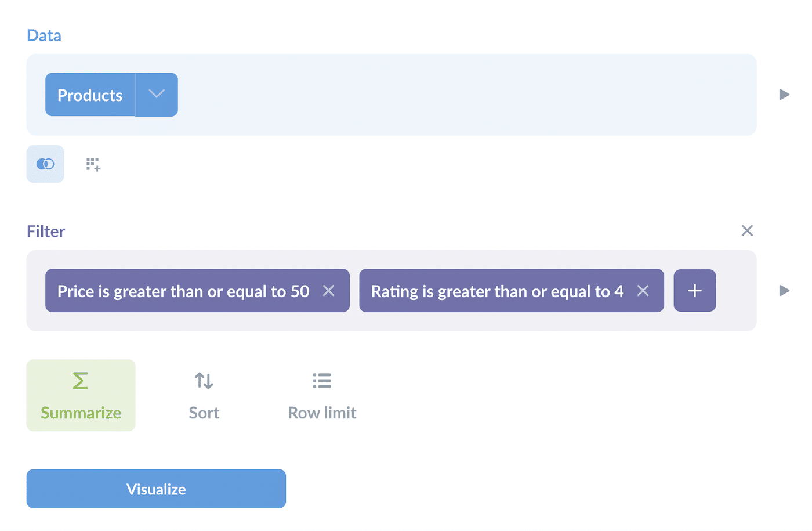Select the Sort step label
The width and height of the screenshot is (812, 531).
(x=204, y=412)
